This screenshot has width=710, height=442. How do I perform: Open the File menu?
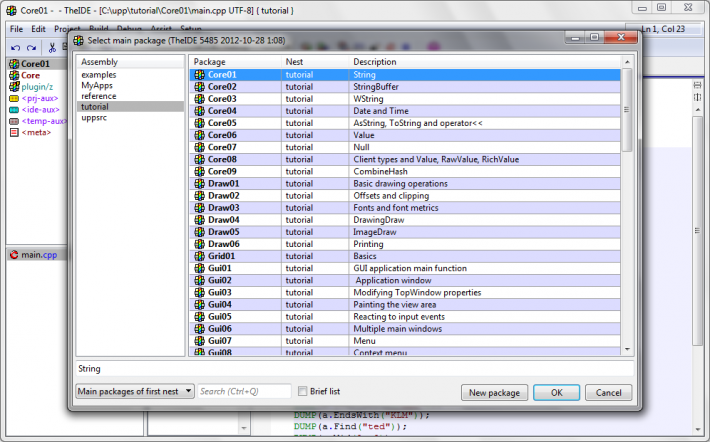tap(16, 29)
